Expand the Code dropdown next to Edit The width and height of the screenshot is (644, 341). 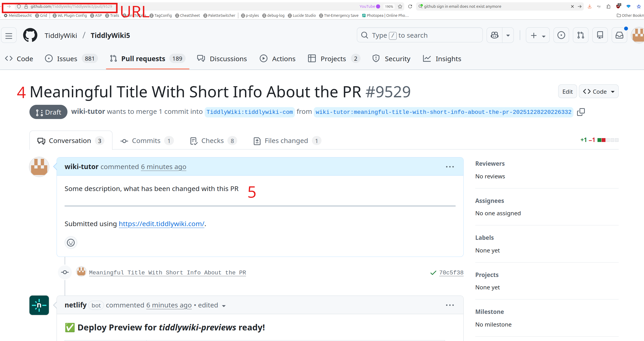coord(599,92)
